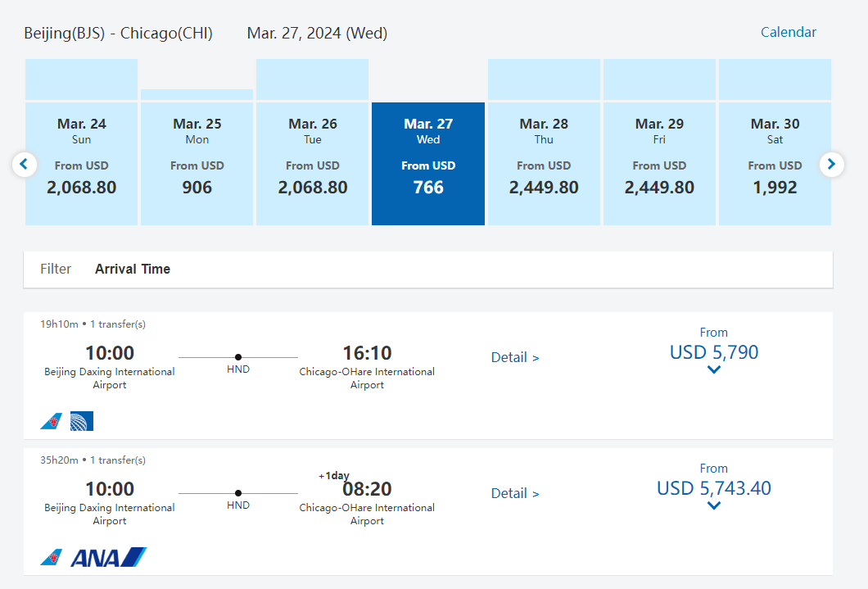Open the Calendar view

(788, 32)
